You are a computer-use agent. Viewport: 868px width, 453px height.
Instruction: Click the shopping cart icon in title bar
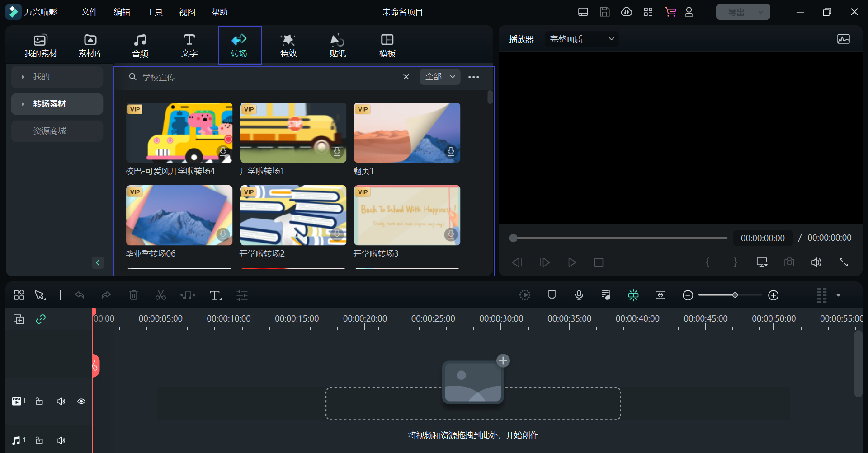[670, 12]
